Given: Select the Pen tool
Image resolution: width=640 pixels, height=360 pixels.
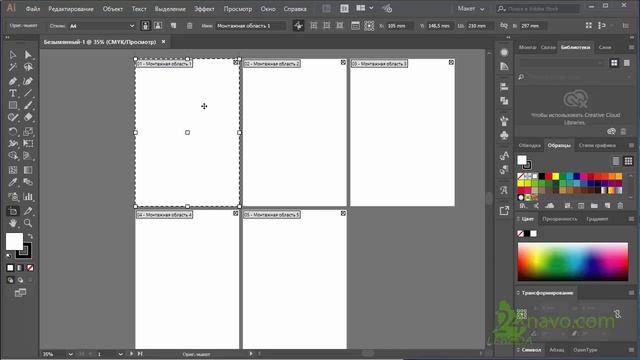Looking at the screenshot, I should pos(13,81).
